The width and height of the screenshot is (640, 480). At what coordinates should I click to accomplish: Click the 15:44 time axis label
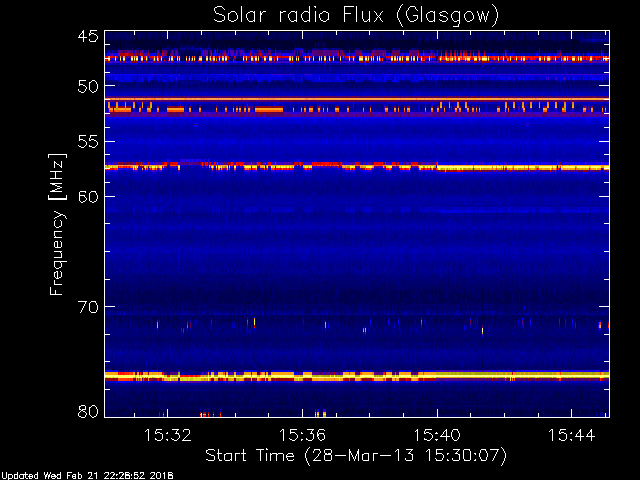coord(571,436)
